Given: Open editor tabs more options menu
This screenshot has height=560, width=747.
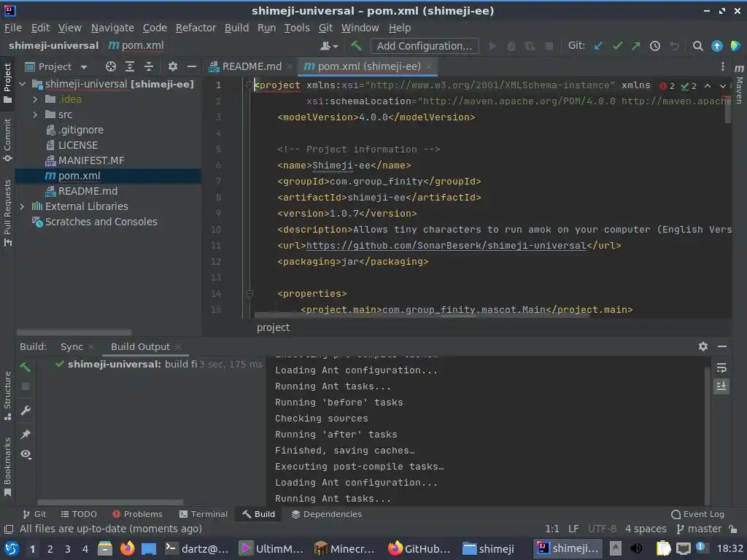Looking at the screenshot, I should (722, 66).
